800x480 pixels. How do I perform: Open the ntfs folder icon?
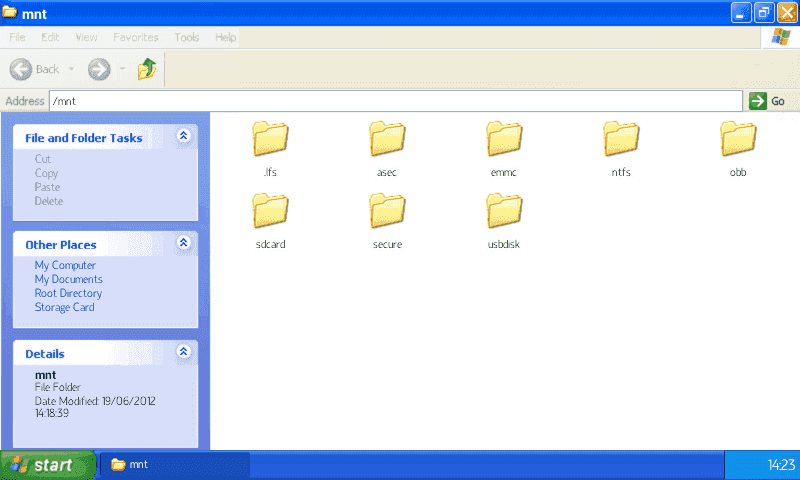point(621,138)
